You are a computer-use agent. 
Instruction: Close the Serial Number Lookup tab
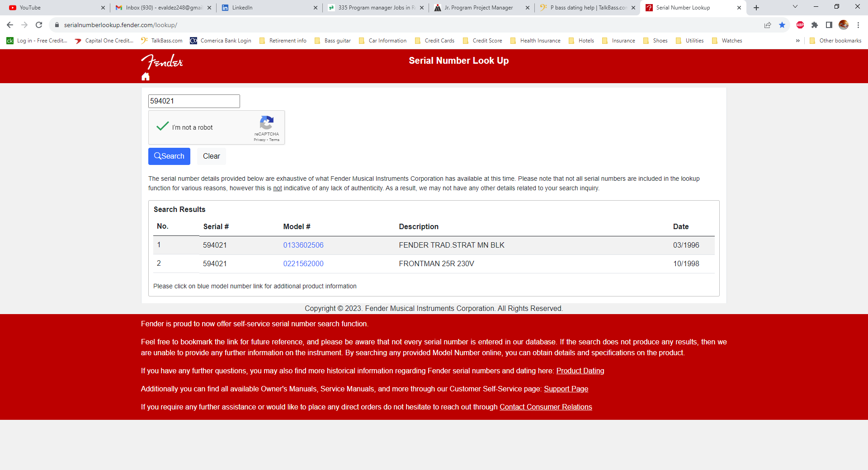[739, 8]
